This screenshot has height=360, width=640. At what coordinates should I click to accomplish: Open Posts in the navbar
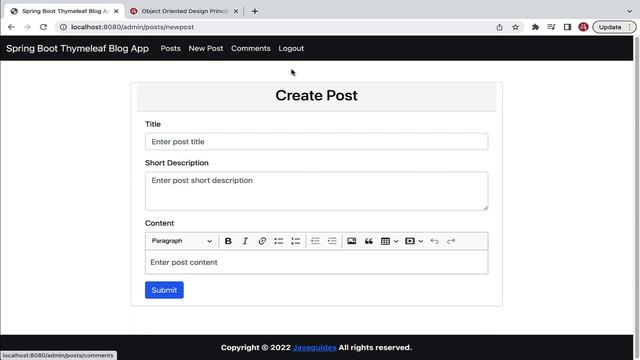coord(171,48)
